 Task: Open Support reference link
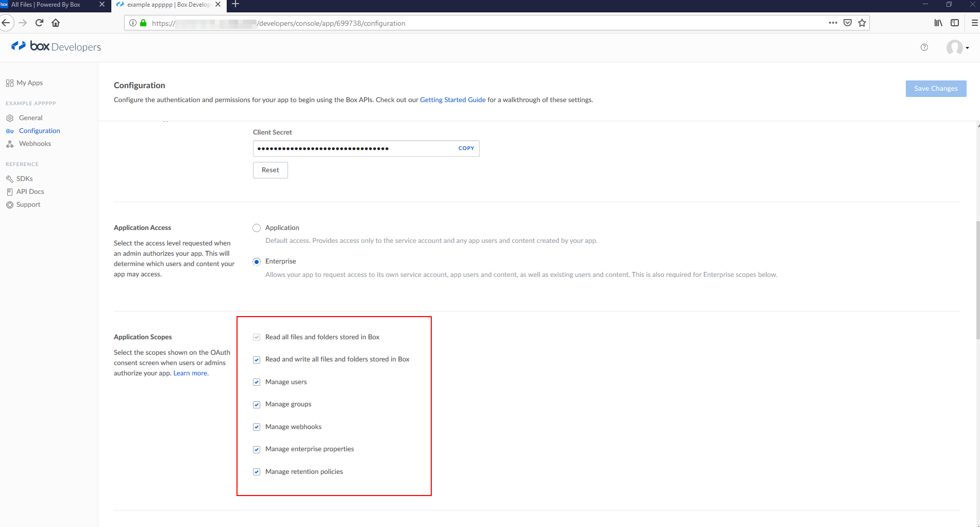pos(28,205)
